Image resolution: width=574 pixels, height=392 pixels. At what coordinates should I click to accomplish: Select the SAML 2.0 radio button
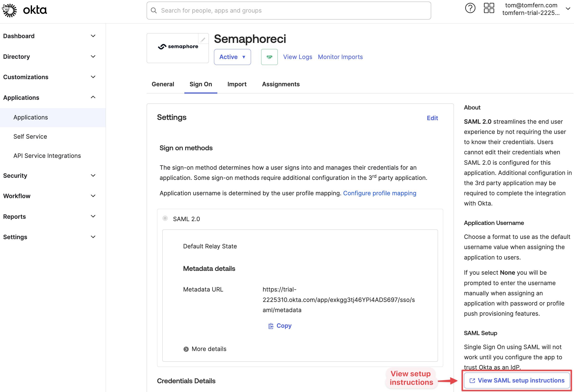(x=165, y=218)
